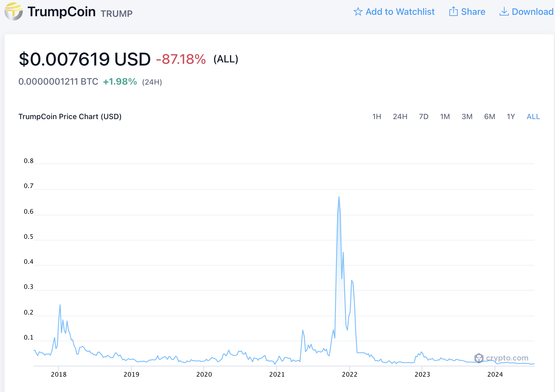Click the 0.5 y-axis label
The image size is (555, 392).
click(28, 237)
